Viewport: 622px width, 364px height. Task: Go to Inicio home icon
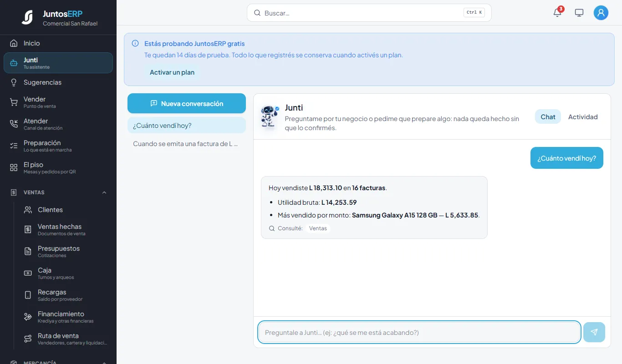[x=14, y=43]
